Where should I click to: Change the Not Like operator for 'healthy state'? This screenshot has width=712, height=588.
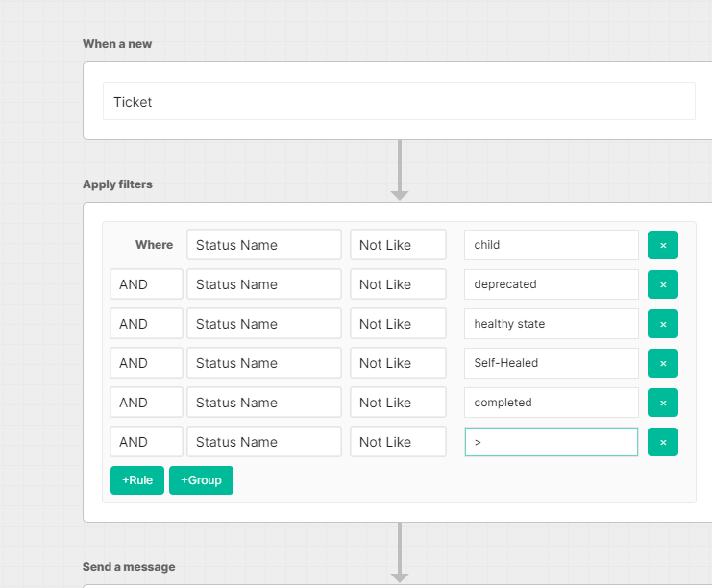pyautogui.click(x=398, y=324)
